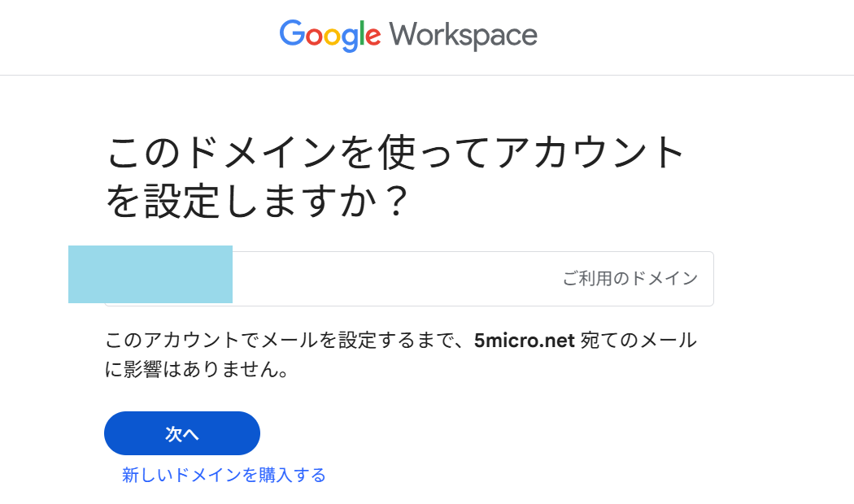This screenshot has width=854, height=504.
Task: Open the 新しいドメインを購入する link
Action: [224, 475]
